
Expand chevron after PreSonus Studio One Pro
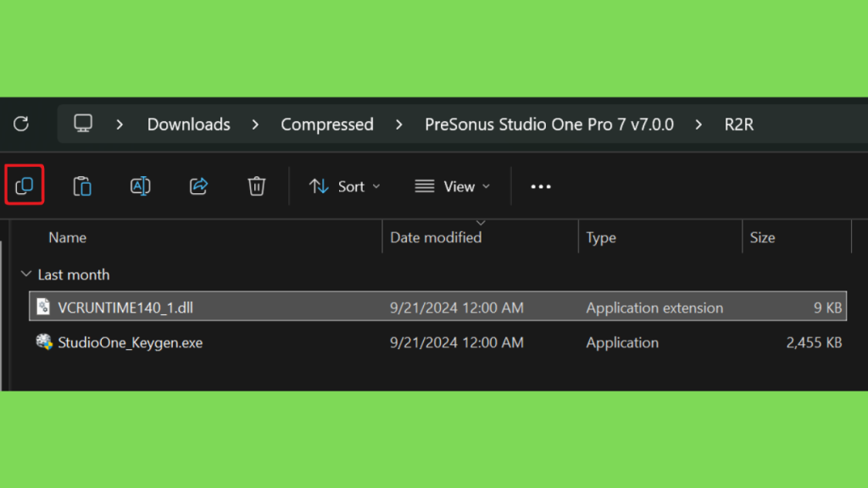click(698, 125)
